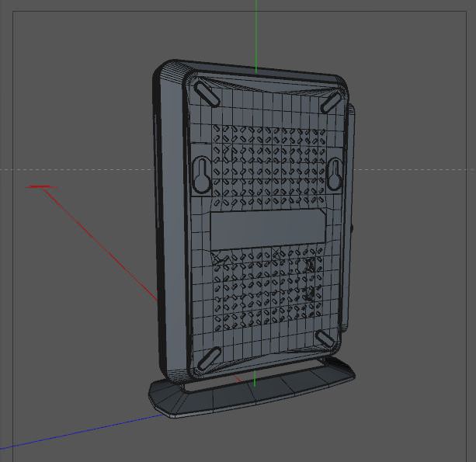Select the green vertical axis line
The height and width of the screenshot is (462, 476).
256,36
